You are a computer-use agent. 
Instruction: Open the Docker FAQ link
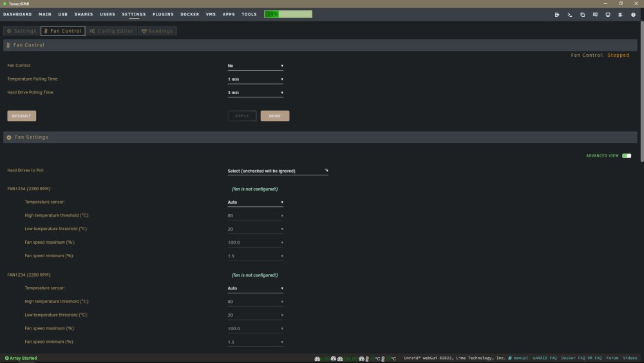click(573, 358)
